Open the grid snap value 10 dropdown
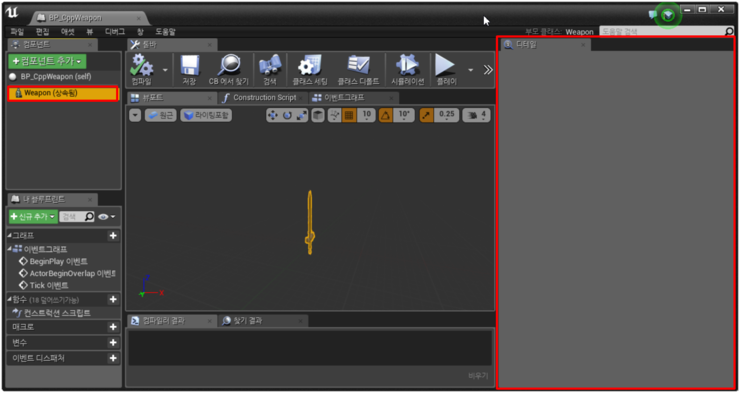This screenshot has width=740, height=393. click(x=366, y=115)
